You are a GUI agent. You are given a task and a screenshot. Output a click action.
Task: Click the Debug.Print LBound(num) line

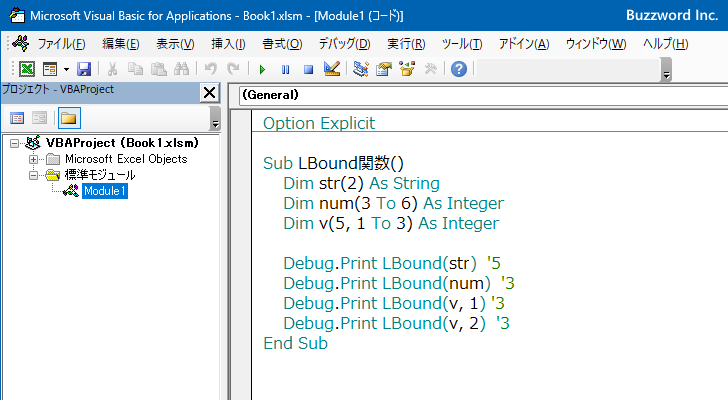[x=399, y=283]
